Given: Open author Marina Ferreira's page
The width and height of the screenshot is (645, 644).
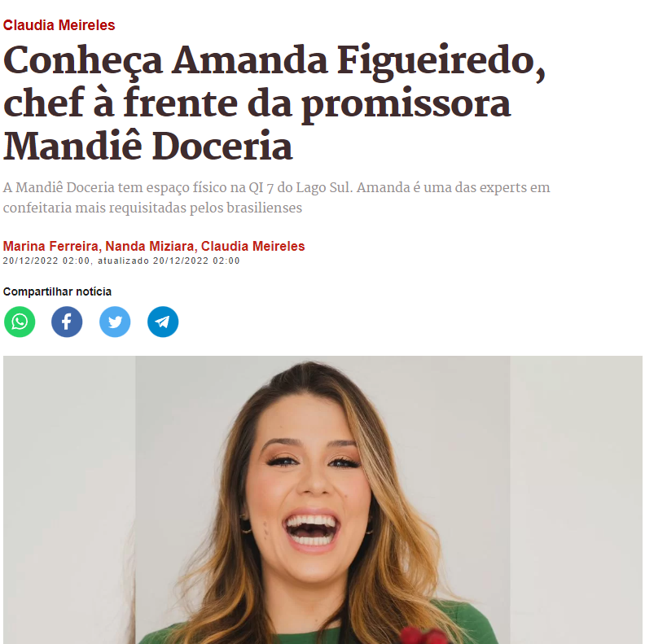Looking at the screenshot, I should tap(50, 246).
